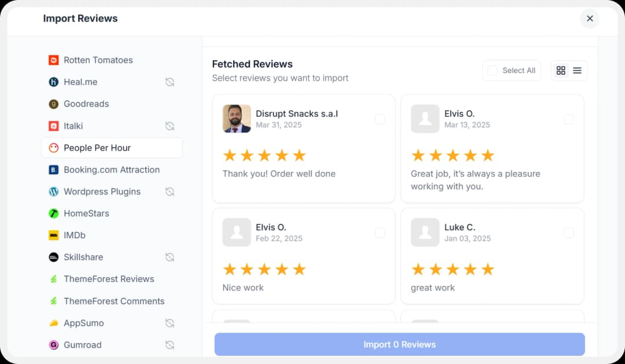Click the Disrupt Snacks avatar photo
625x364 pixels.
(236, 119)
